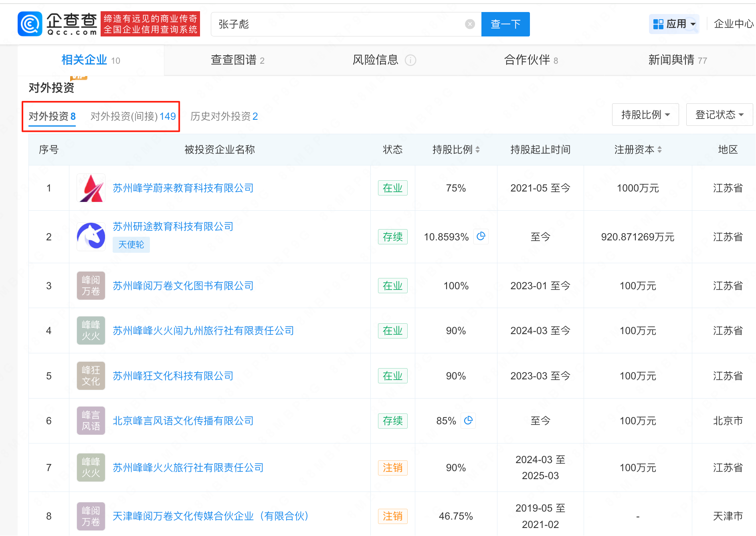
Task: Click the pie chart icon next to 10.8593%
Action: tap(481, 236)
